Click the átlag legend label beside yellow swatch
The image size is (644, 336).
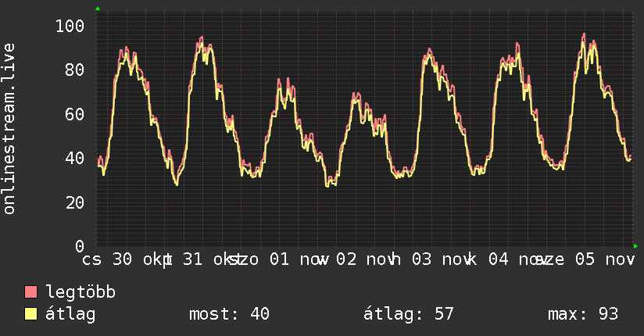coord(70,314)
